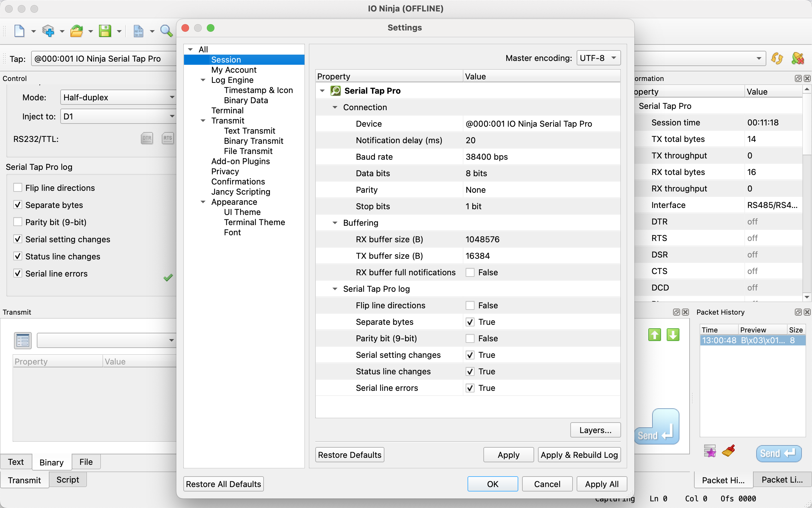Toggle RX buffer full notifications checkbox
The width and height of the screenshot is (812, 508).
coord(470,272)
